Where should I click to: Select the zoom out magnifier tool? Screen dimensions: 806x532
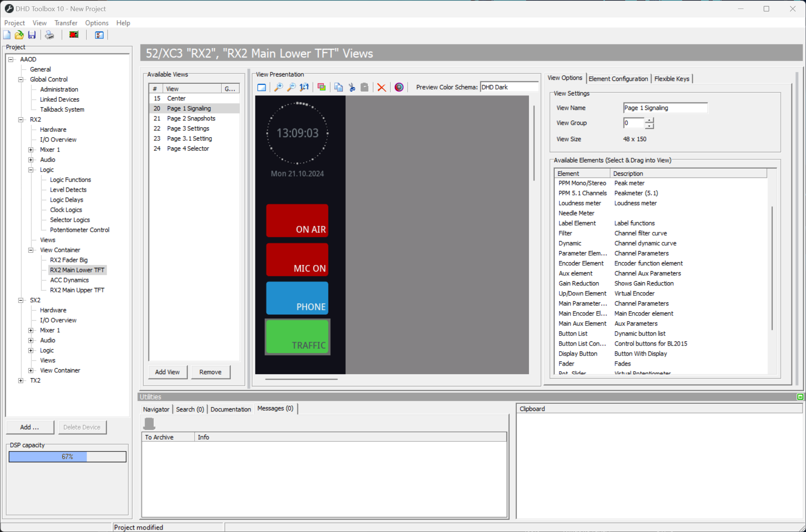point(291,87)
